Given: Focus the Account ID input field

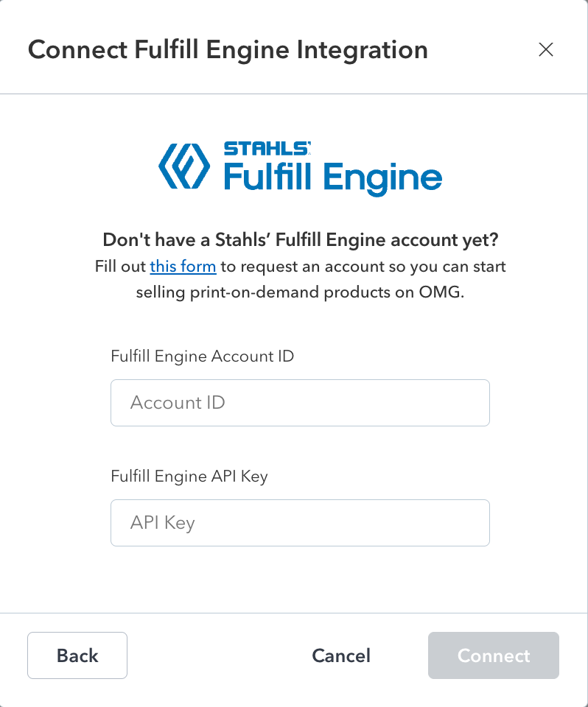Looking at the screenshot, I should (300, 403).
